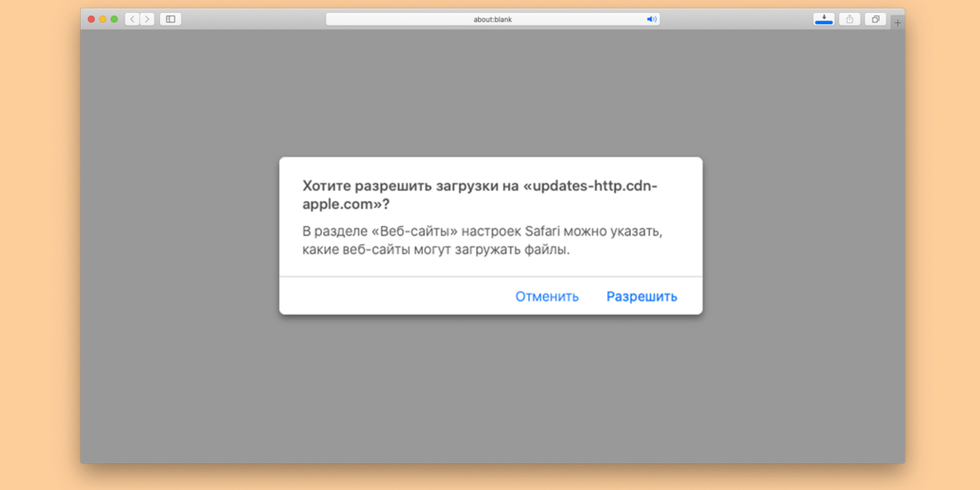Open a new tab with plus

point(897,23)
